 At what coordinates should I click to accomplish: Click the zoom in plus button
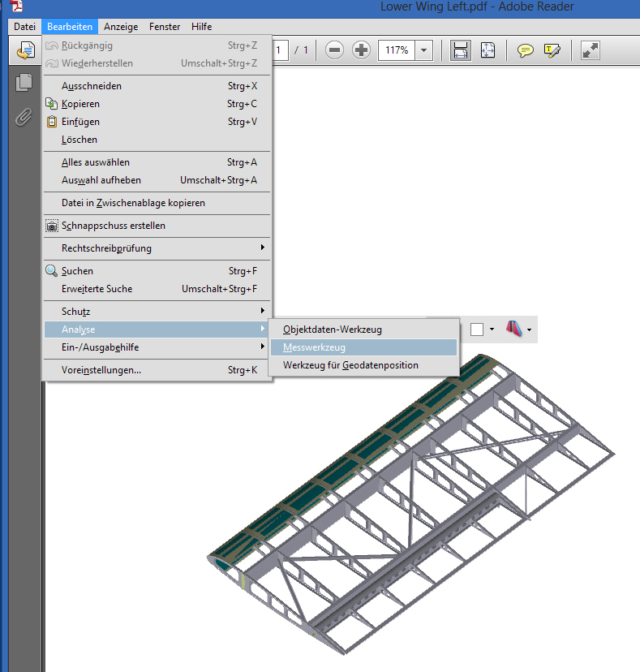[361, 50]
